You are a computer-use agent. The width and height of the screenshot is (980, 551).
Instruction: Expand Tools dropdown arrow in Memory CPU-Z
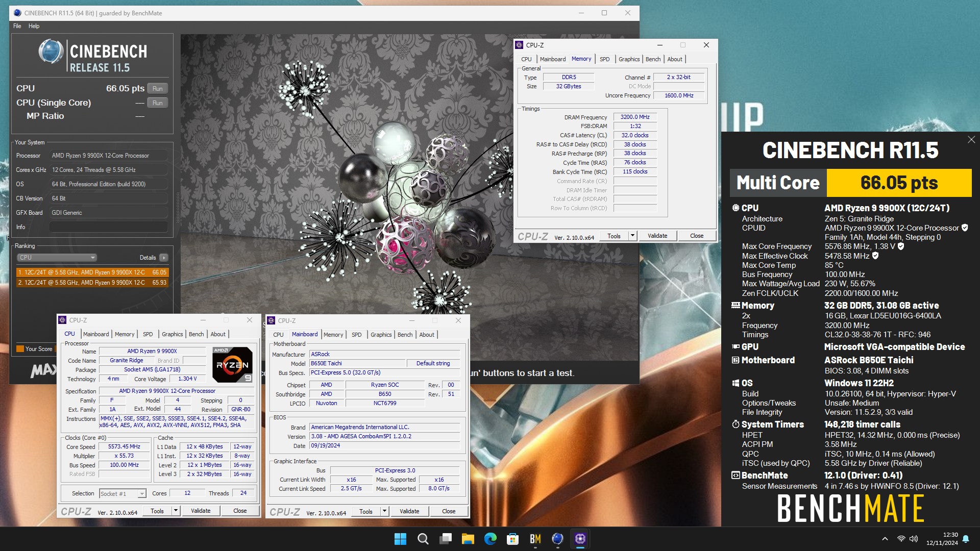[632, 236]
